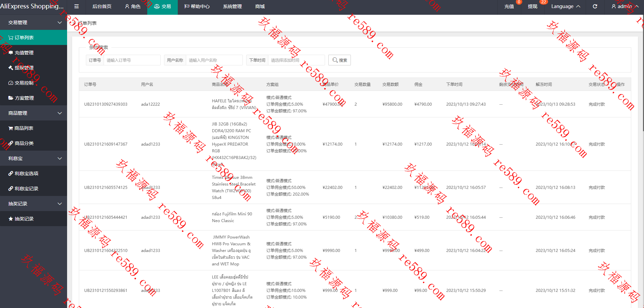Click time 2023/10/12 15:50:29
This screenshot has height=308, width=644.
pos(466,291)
